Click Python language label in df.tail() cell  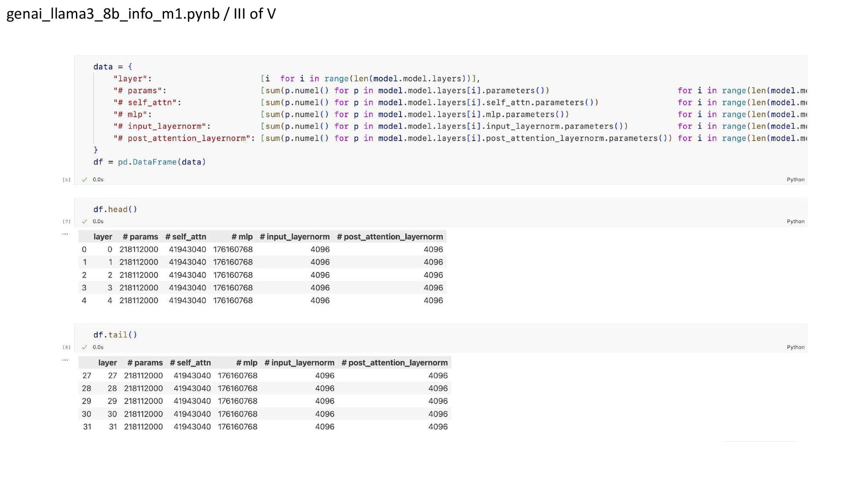coord(795,347)
